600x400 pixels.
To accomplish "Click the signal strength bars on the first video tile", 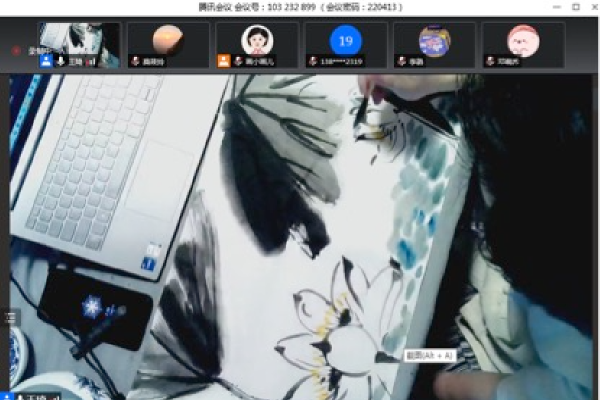I will pyautogui.click(x=91, y=61).
